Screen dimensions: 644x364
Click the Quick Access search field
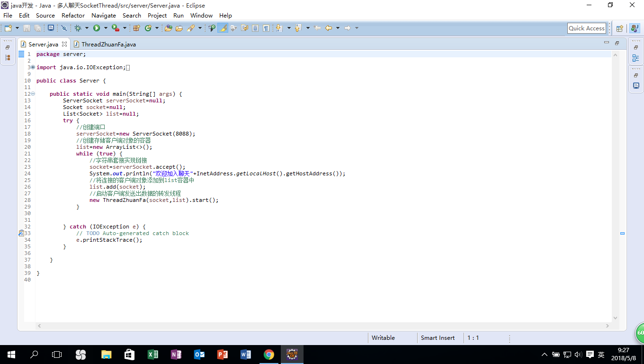point(586,28)
